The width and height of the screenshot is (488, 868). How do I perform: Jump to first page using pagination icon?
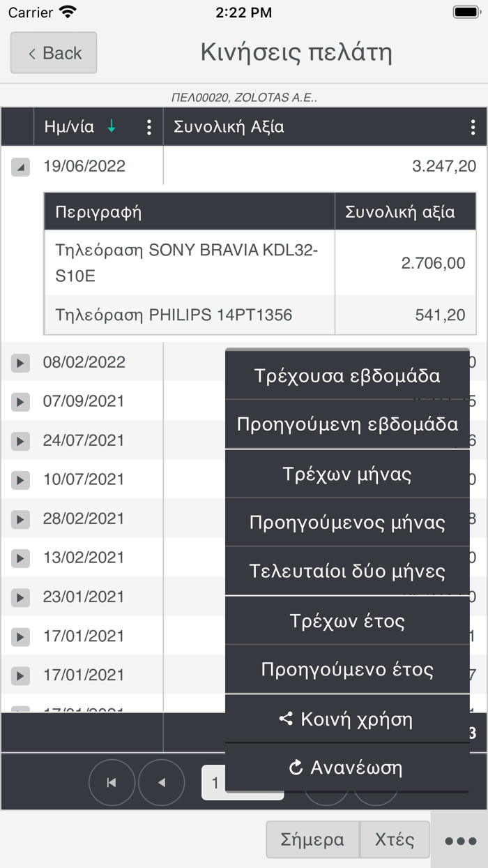(112, 782)
